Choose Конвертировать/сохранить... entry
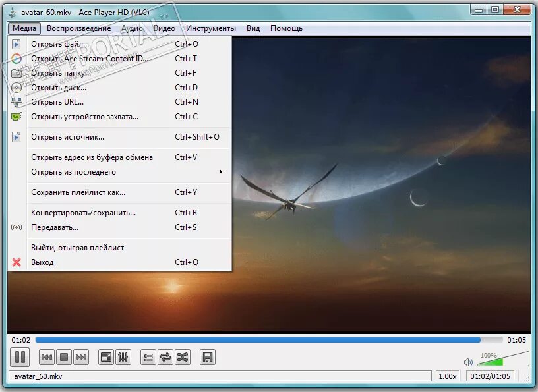The width and height of the screenshot is (538, 392). click(x=119, y=213)
